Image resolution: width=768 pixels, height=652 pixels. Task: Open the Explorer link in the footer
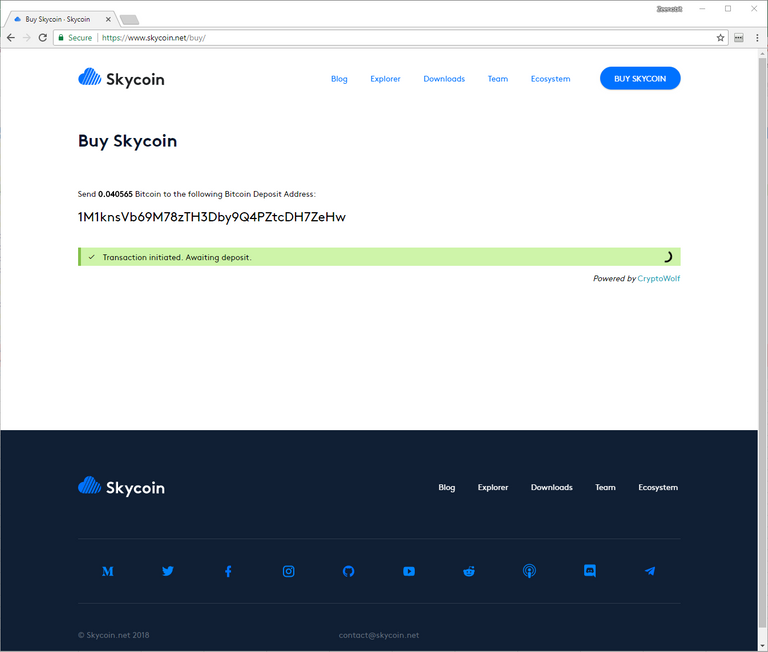pyautogui.click(x=493, y=487)
